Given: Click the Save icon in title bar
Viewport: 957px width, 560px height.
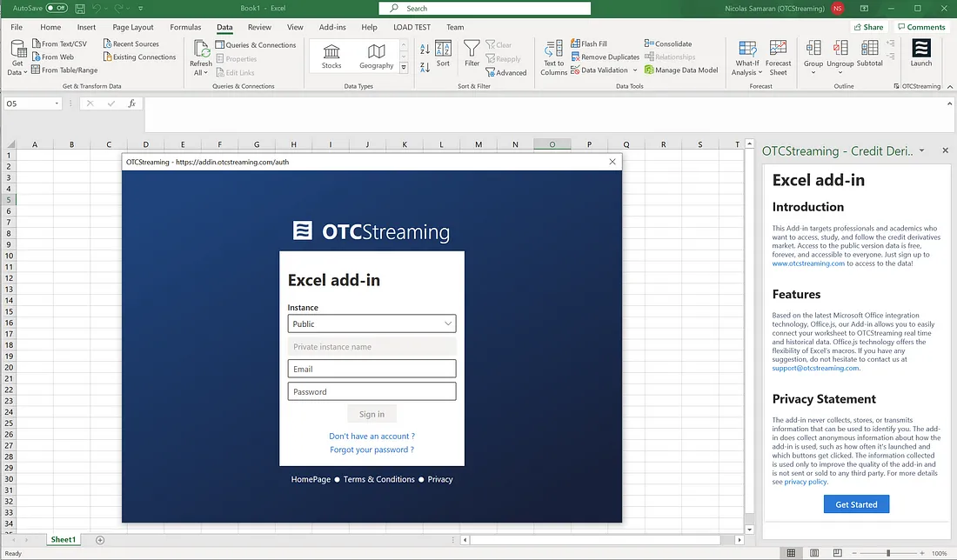Looking at the screenshot, I should pos(80,9).
